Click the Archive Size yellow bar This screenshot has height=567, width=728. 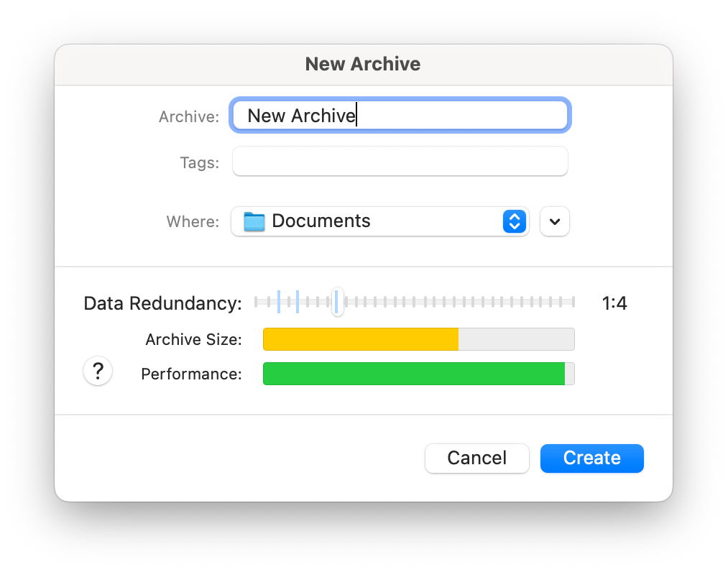(361, 339)
